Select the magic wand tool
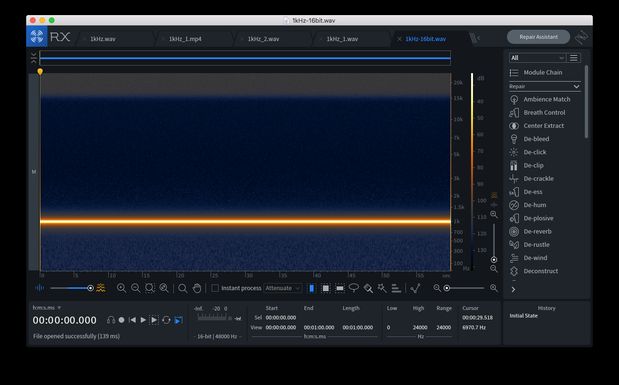Viewport: 619px width, 385px height. pyautogui.click(x=382, y=288)
